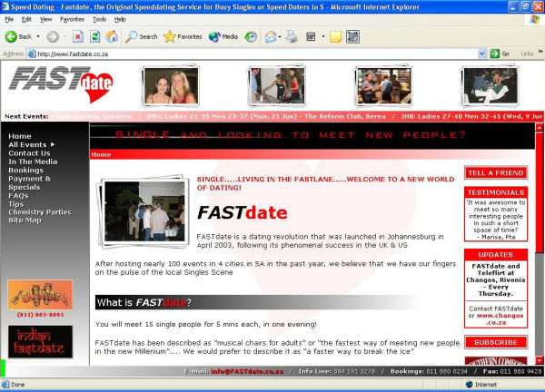Expand the address bar dropdown
Image resolution: width=545 pixels, height=392 pixels.
click(x=481, y=54)
